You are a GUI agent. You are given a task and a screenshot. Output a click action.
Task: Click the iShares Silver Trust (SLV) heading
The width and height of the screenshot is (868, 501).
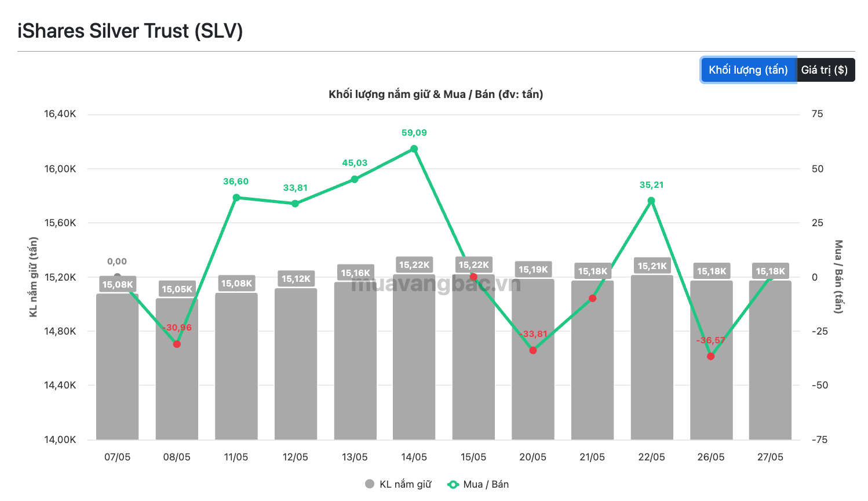[130, 31]
